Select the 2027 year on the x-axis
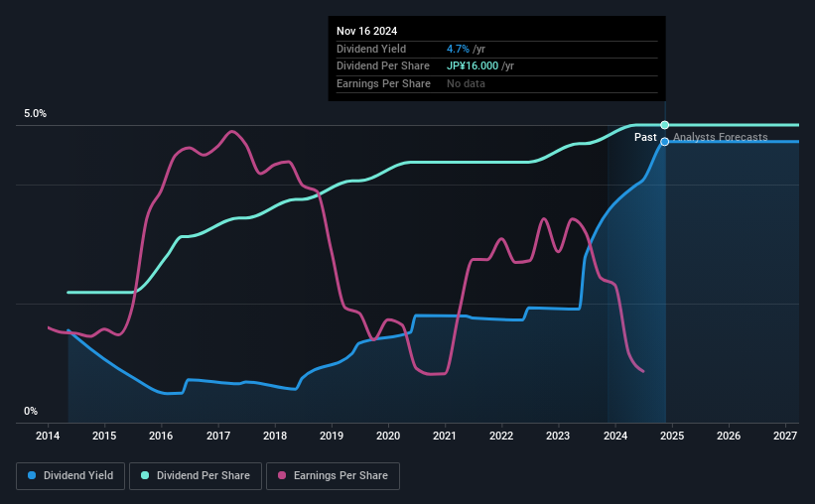This screenshot has width=815, height=504. [784, 437]
